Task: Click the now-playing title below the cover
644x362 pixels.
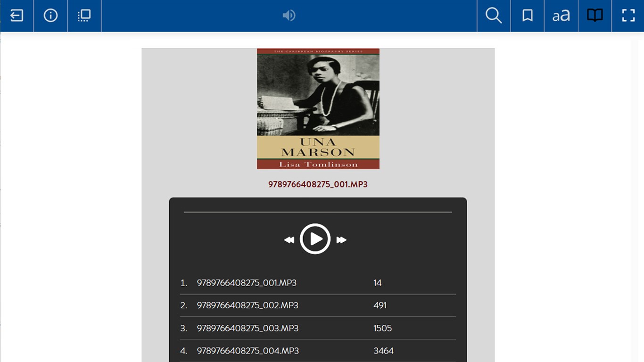Action: tap(318, 184)
